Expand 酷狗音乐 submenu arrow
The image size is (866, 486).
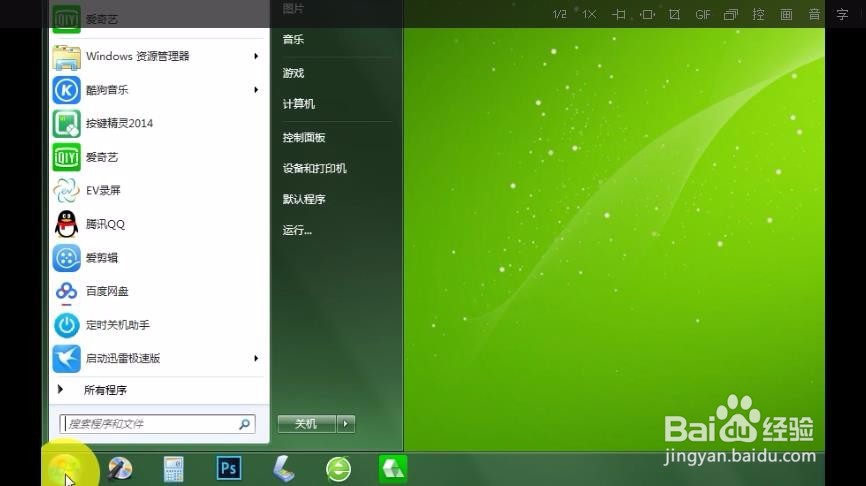pyautogui.click(x=256, y=90)
